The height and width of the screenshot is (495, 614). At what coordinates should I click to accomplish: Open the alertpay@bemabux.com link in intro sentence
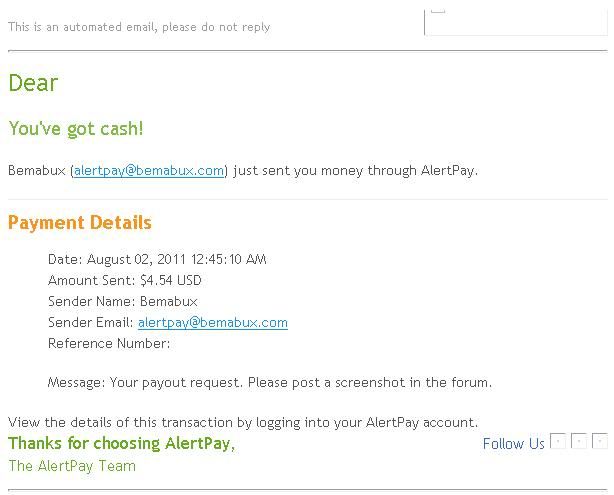tap(149, 171)
